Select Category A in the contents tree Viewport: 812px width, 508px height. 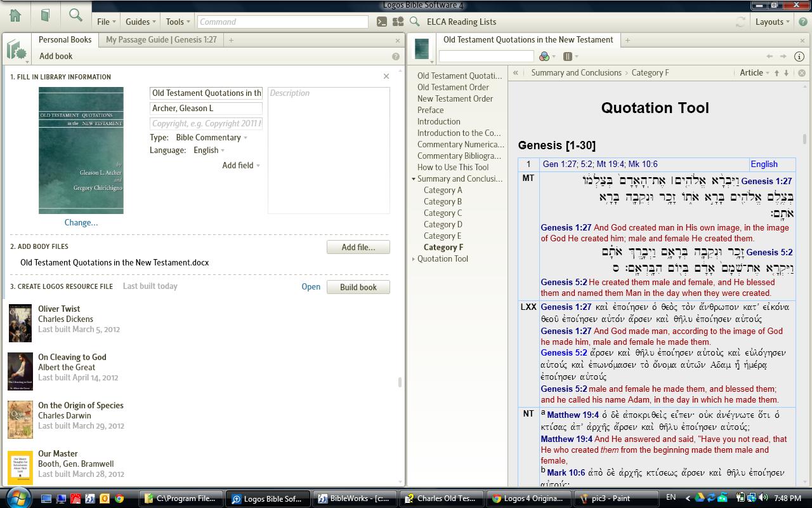pos(443,190)
